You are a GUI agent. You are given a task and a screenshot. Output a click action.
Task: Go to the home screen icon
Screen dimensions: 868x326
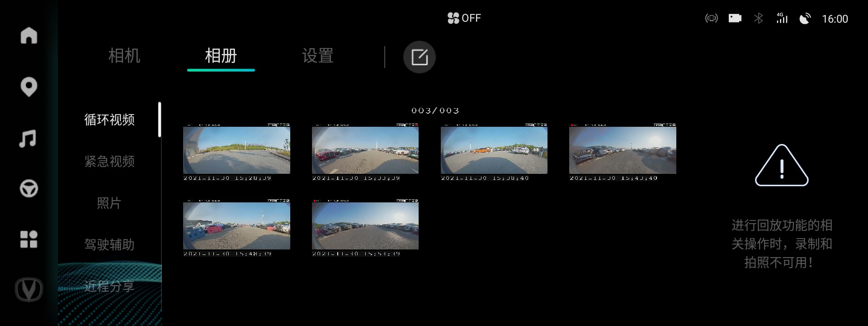(29, 35)
